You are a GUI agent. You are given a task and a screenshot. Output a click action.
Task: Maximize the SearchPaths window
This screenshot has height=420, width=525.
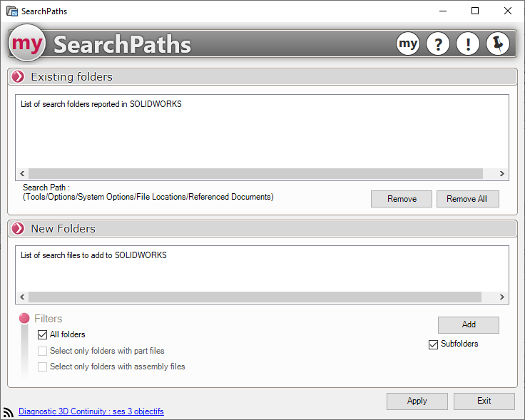point(475,11)
